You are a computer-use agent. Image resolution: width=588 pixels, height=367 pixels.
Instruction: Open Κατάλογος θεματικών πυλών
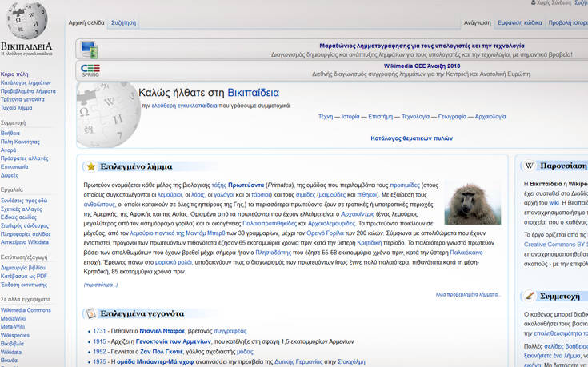coord(411,138)
